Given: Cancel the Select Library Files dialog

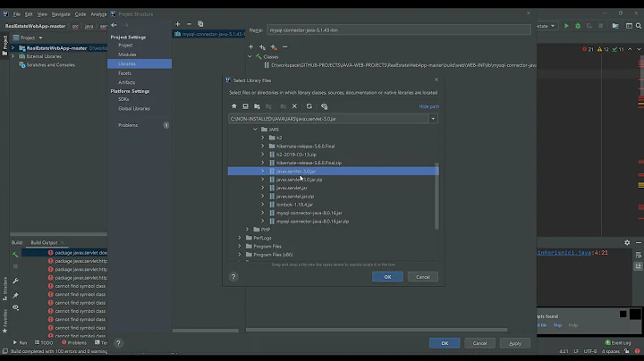Looking at the screenshot, I should click(422, 277).
